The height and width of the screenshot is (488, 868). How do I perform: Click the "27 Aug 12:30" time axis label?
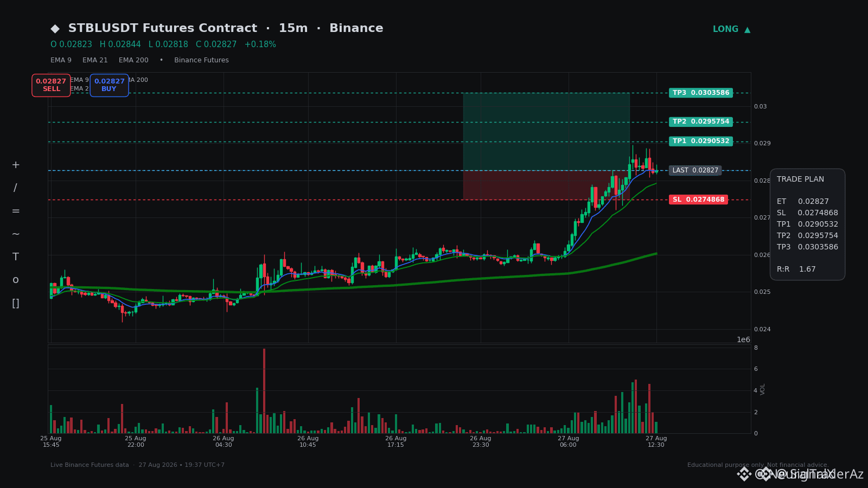[x=656, y=441]
